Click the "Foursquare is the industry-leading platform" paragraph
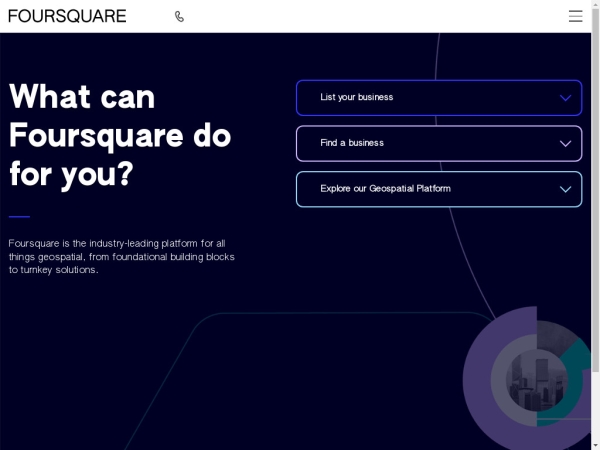This screenshot has width=600, height=450. 121,256
